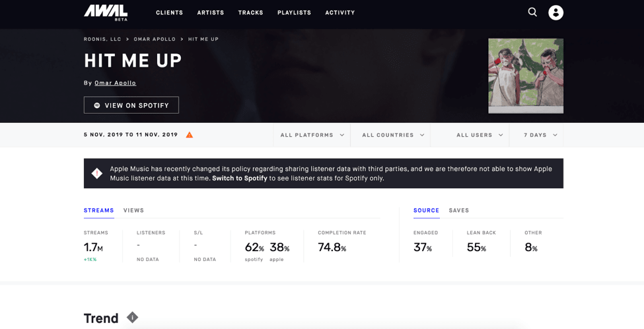Open the user profile avatar icon

[x=555, y=13]
